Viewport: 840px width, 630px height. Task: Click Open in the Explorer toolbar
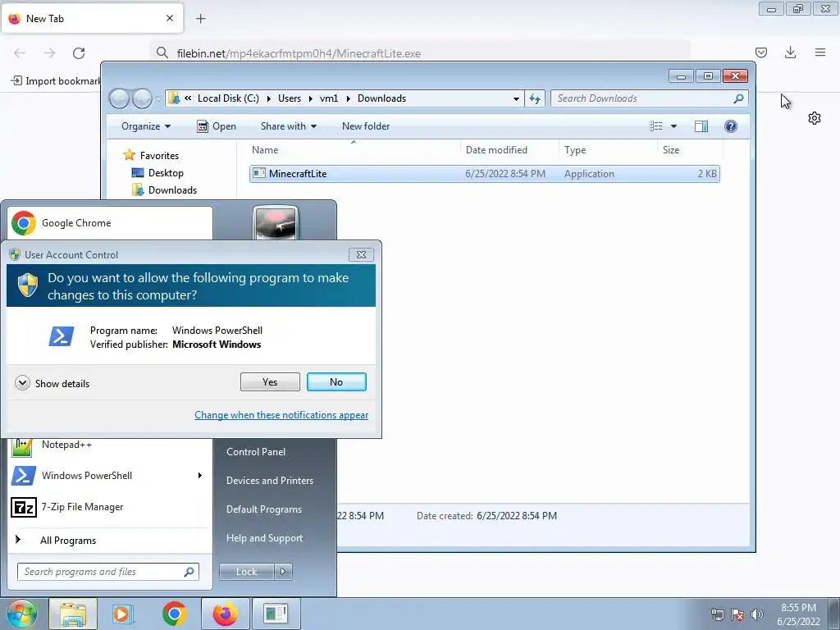[x=217, y=126]
